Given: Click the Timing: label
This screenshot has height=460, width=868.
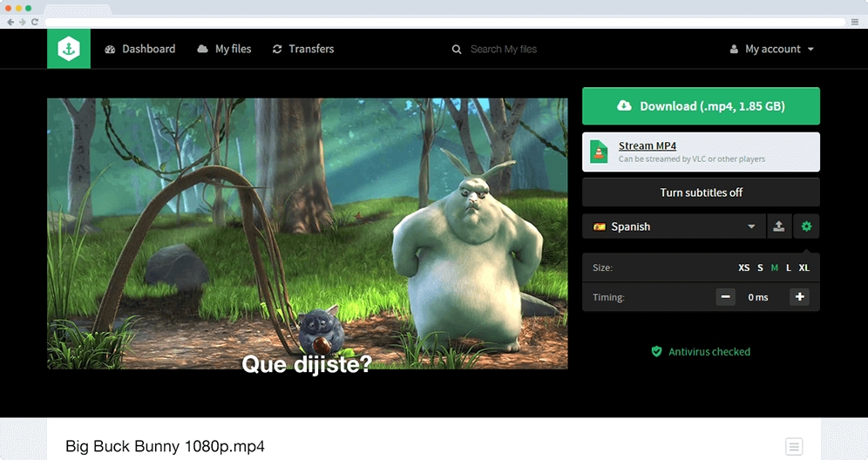Looking at the screenshot, I should pyautogui.click(x=608, y=297).
